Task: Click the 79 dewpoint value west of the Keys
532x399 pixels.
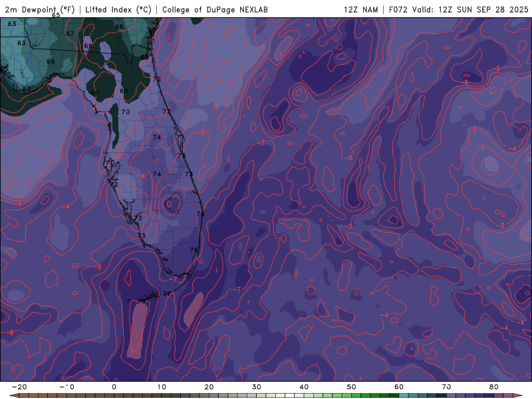Action: [142, 301]
